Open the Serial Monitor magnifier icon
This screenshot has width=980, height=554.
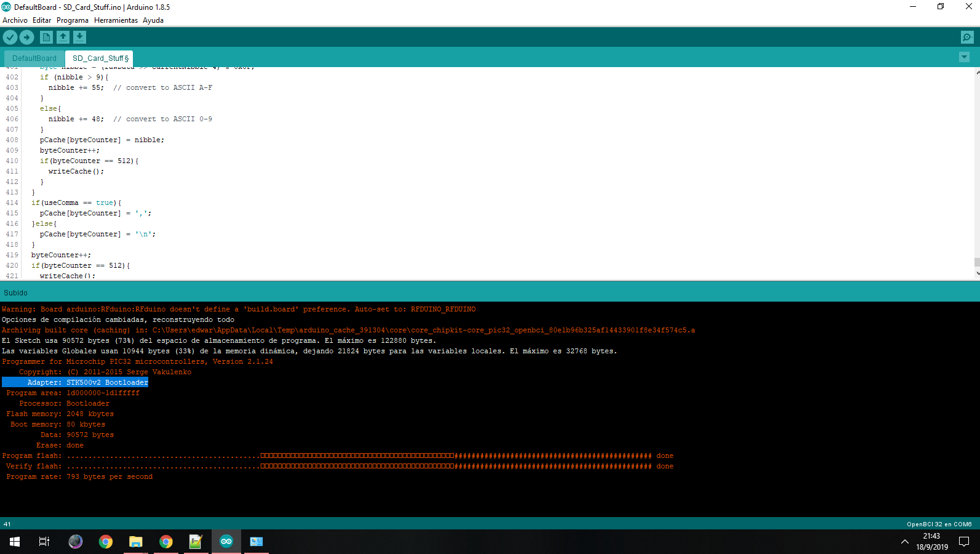click(967, 38)
